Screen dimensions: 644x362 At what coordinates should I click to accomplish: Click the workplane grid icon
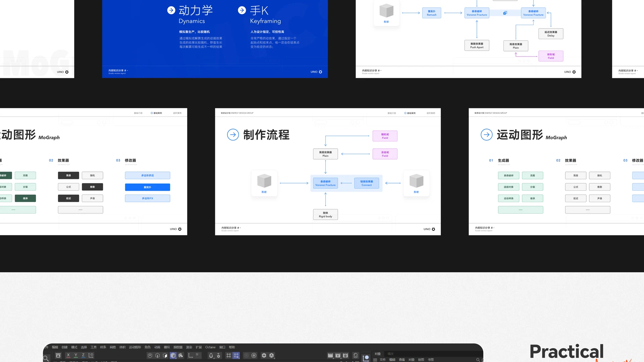click(229, 355)
